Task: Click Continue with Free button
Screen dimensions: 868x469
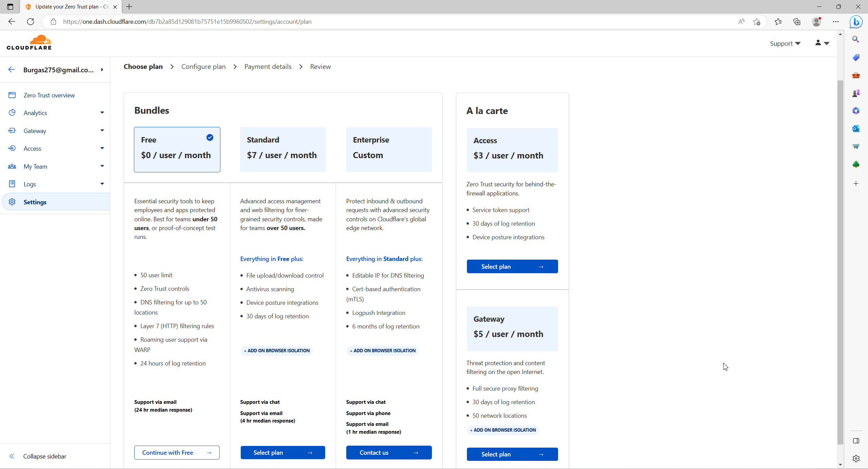Action: 177,452
